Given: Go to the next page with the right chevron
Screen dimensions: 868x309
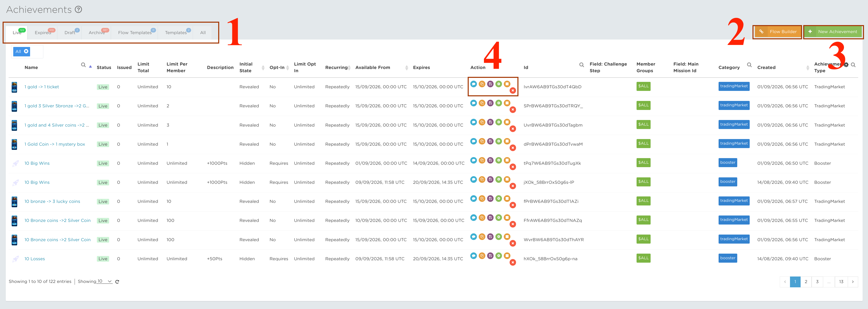Looking at the screenshot, I should pos(853,282).
